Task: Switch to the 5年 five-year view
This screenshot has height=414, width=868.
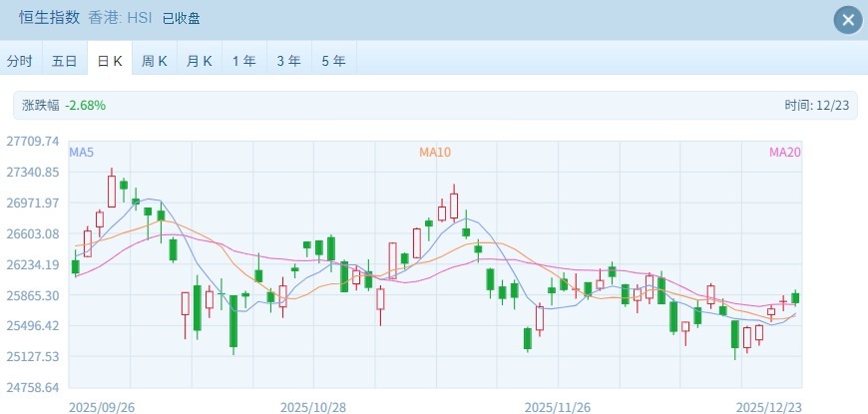Action: (x=333, y=61)
